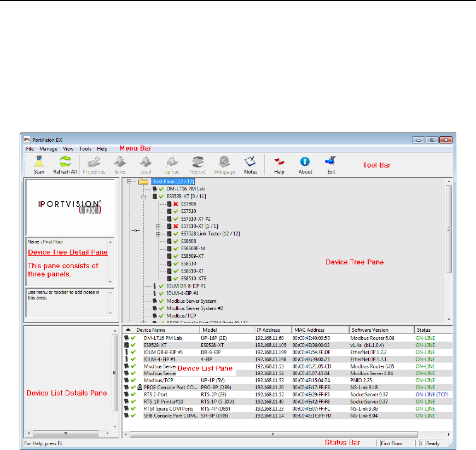The width and height of the screenshot is (476, 450).
Task: Click the Device List Details pane vertical scrollbar
Action: (x=114, y=378)
